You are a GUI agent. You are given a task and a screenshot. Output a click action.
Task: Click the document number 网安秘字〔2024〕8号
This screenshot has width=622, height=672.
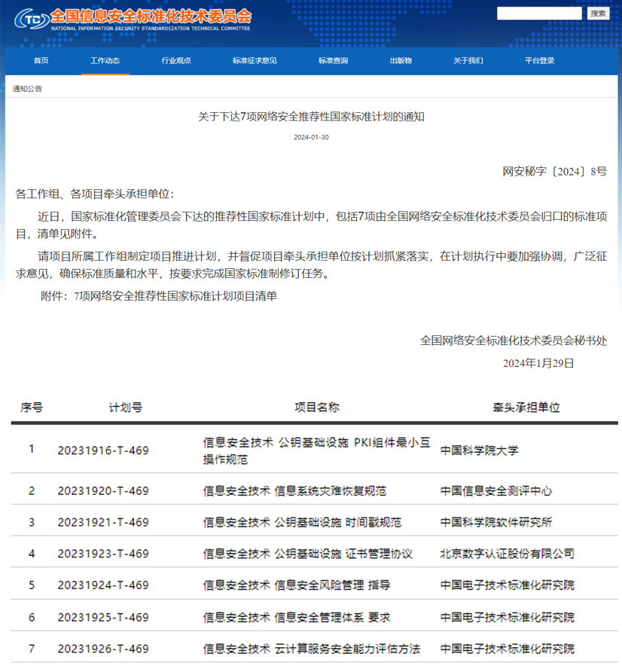click(x=555, y=172)
